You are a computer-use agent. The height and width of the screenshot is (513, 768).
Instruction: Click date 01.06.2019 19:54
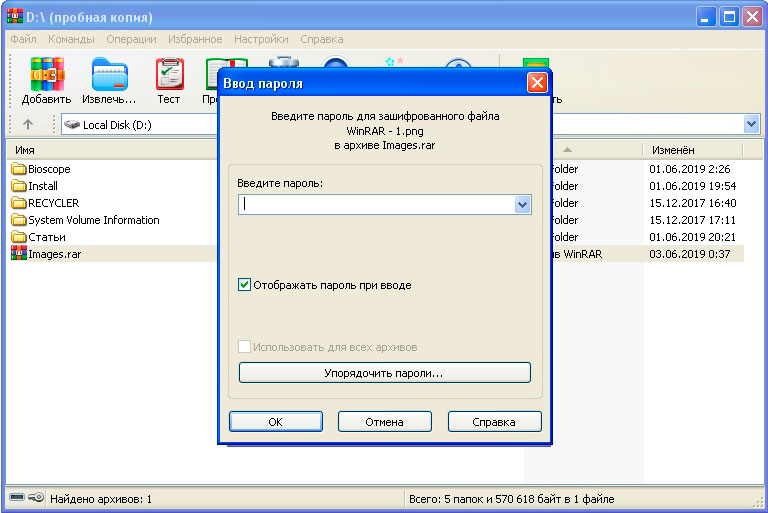coord(693,186)
